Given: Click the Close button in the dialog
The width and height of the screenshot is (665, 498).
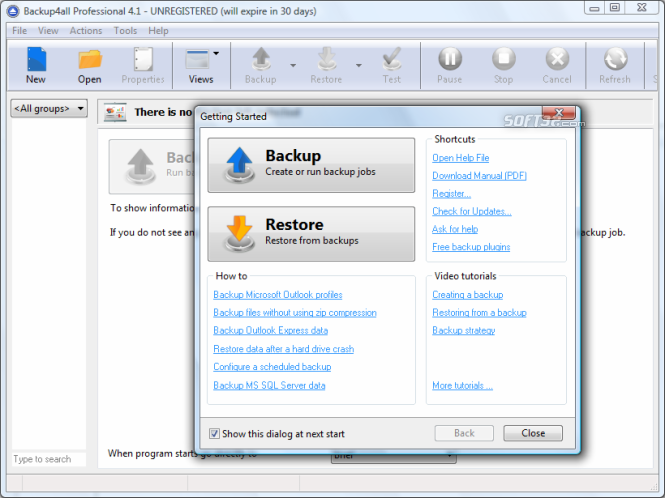Looking at the screenshot, I should coord(533,433).
